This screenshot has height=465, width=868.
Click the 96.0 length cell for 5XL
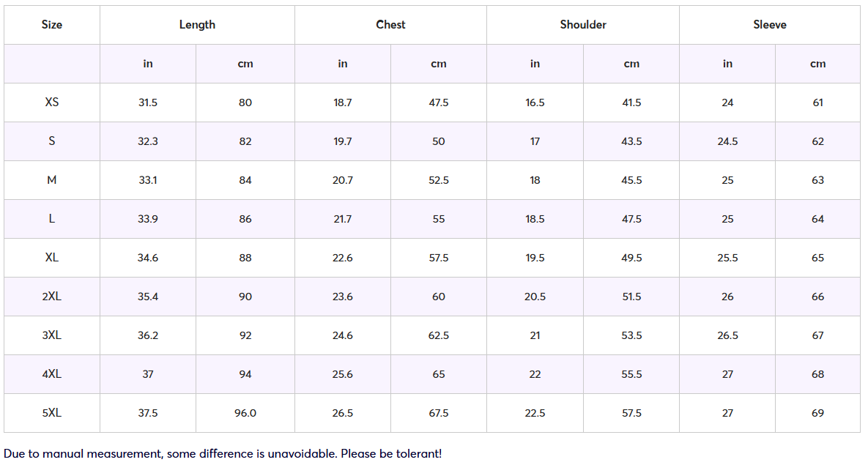coord(245,413)
